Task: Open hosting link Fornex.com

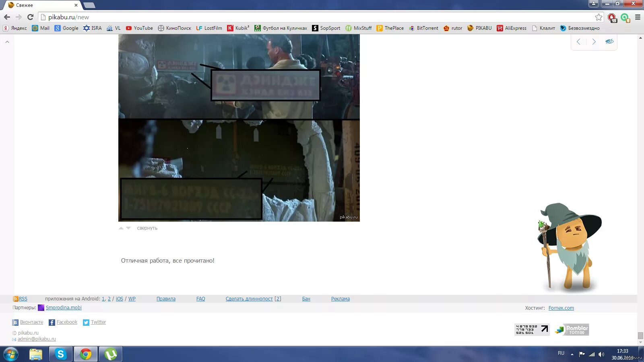Action: pyautogui.click(x=561, y=308)
